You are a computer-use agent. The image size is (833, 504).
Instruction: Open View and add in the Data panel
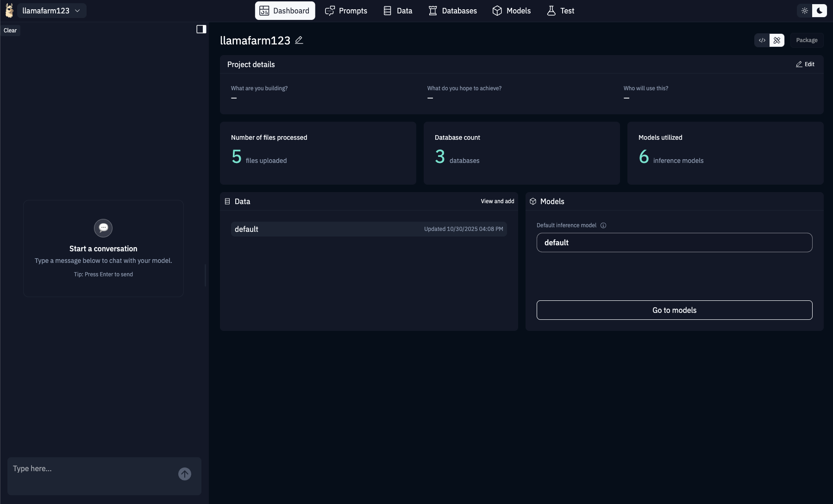[x=497, y=201]
